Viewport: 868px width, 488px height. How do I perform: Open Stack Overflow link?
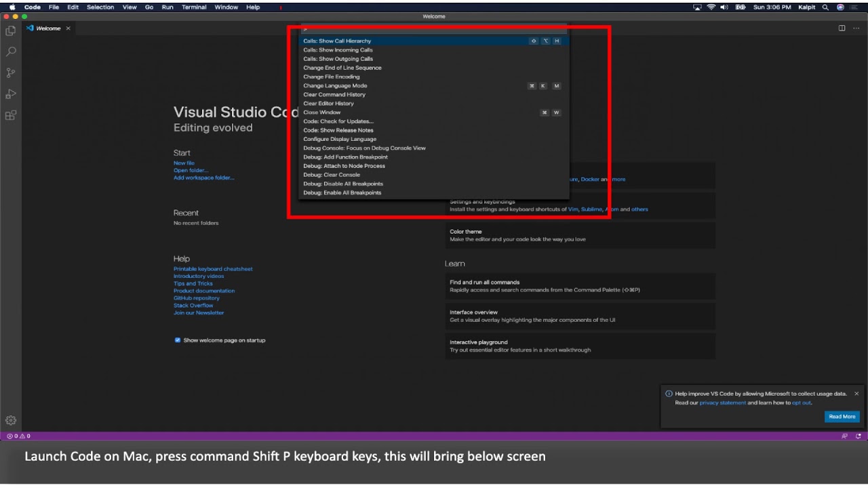(193, 306)
